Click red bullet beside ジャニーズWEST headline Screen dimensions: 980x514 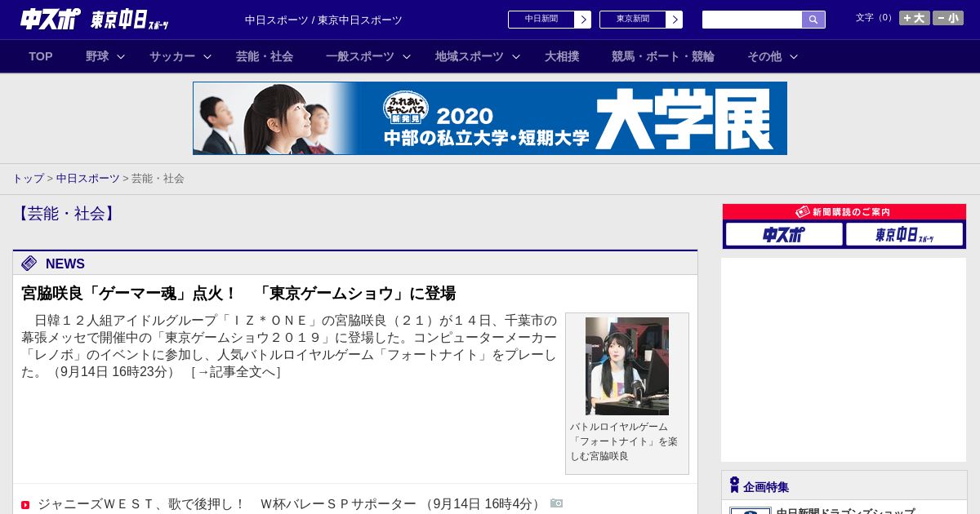coord(25,505)
